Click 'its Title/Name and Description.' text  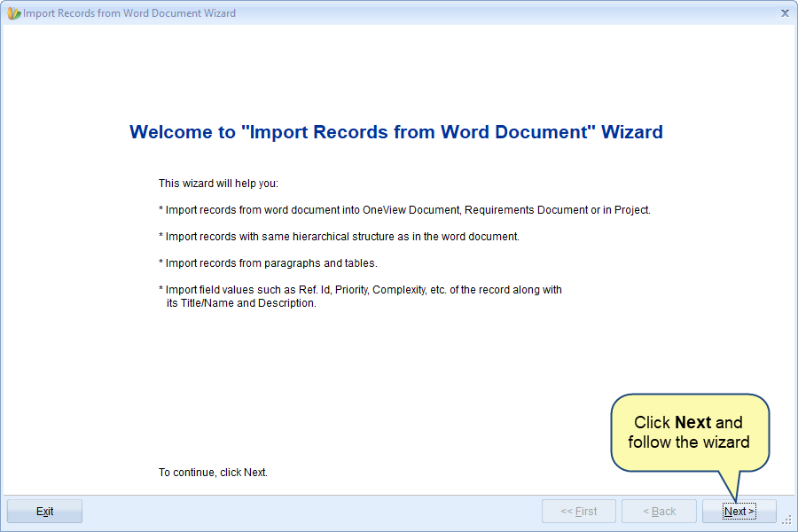click(241, 303)
